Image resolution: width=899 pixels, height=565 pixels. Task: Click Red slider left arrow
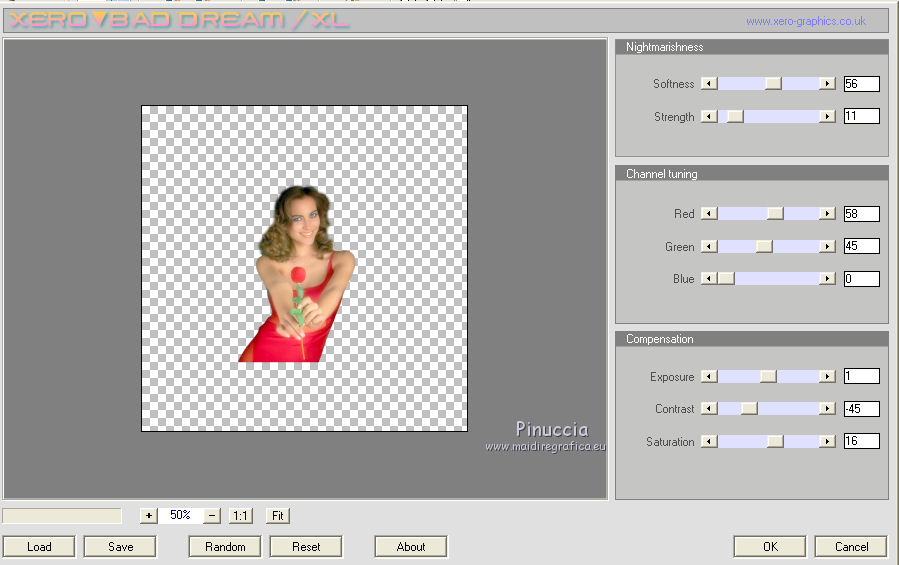coord(709,213)
